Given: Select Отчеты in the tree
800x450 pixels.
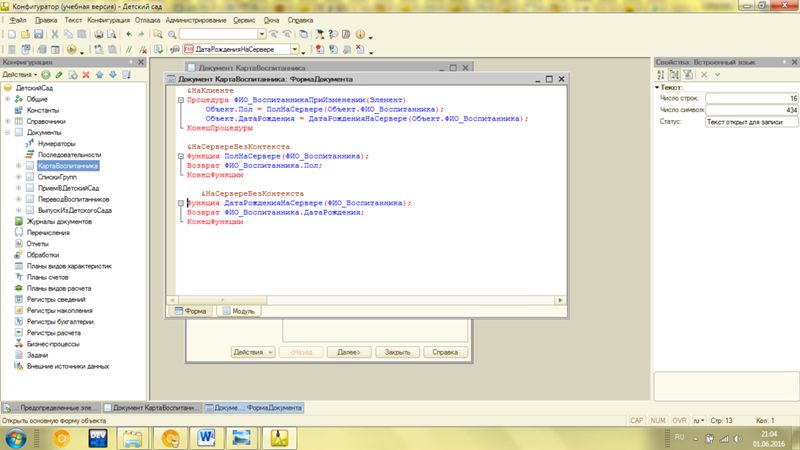Looking at the screenshot, I should pyautogui.click(x=38, y=244).
